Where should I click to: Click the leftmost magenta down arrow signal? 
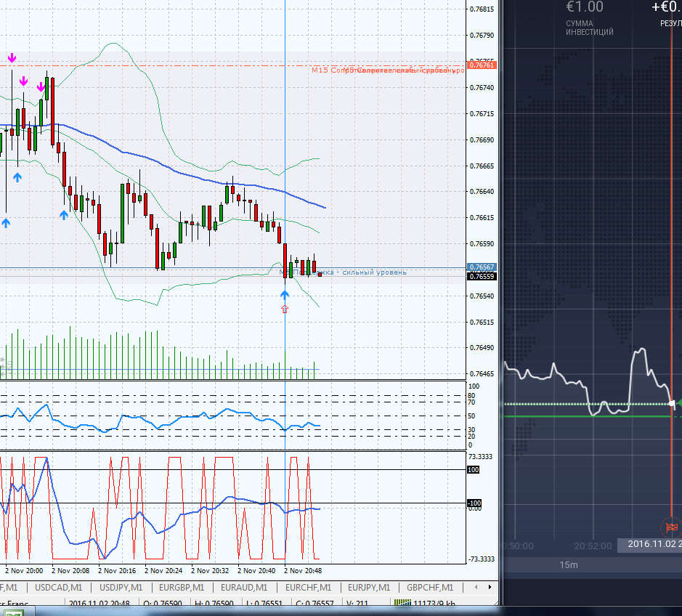click(12, 57)
